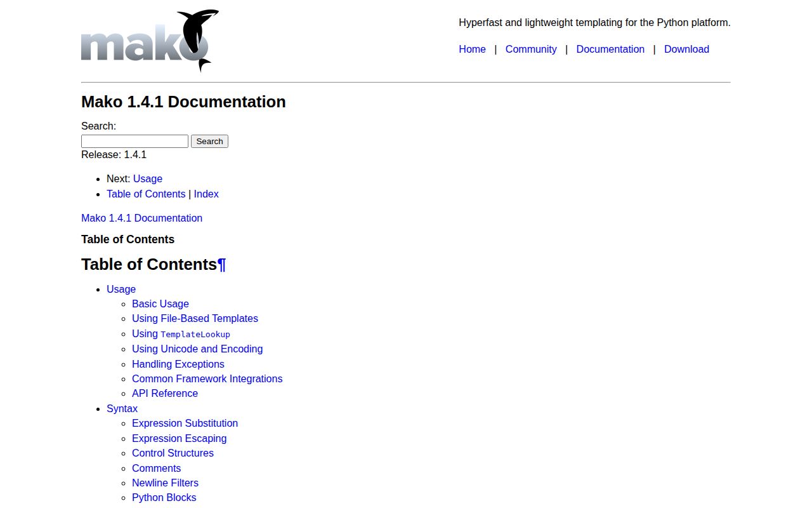Click the pilcrow permalink beside Table of Contents
Image resolution: width=812 pixels, height=508 pixels.
[221, 264]
